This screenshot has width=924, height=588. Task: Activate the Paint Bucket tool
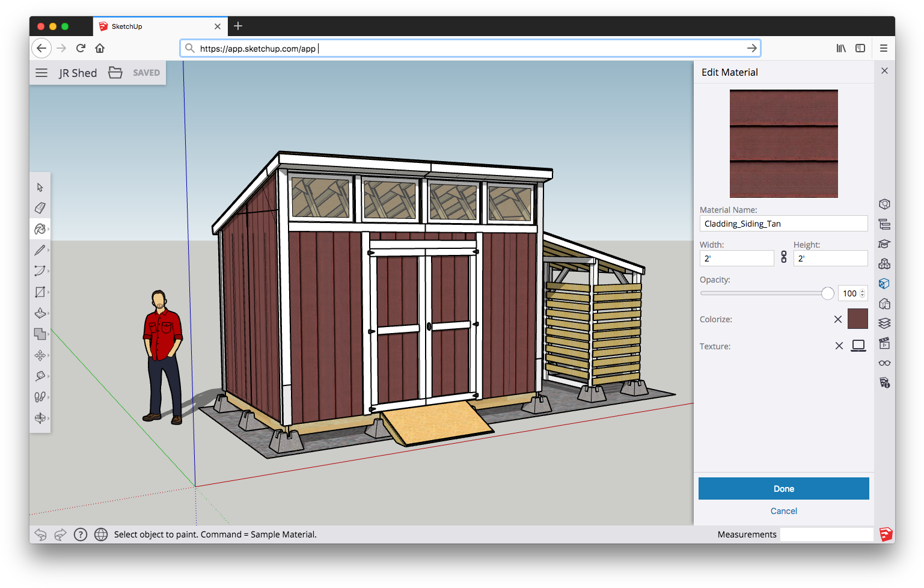click(40, 229)
